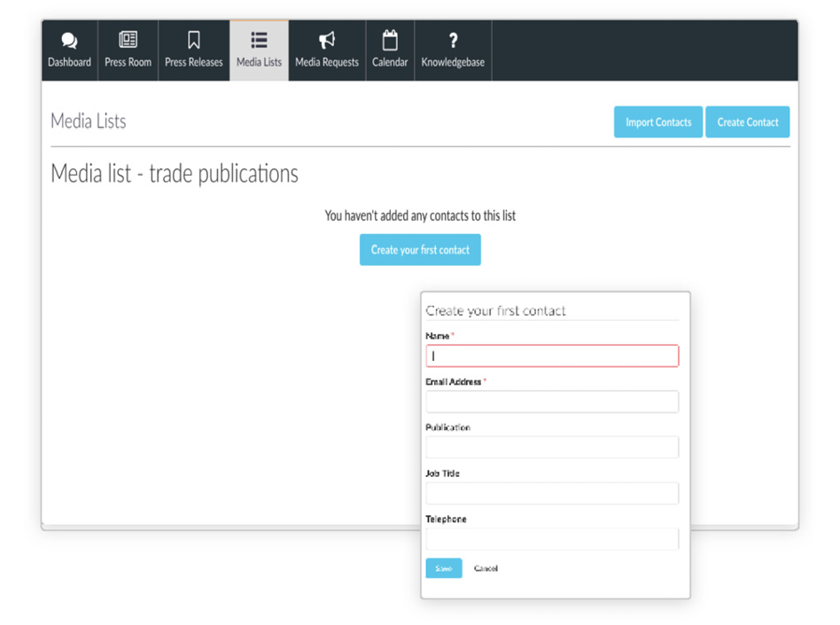Screen dimensions: 840x625
Task: Cancel the contact creation dialog
Action: tap(486, 568)
